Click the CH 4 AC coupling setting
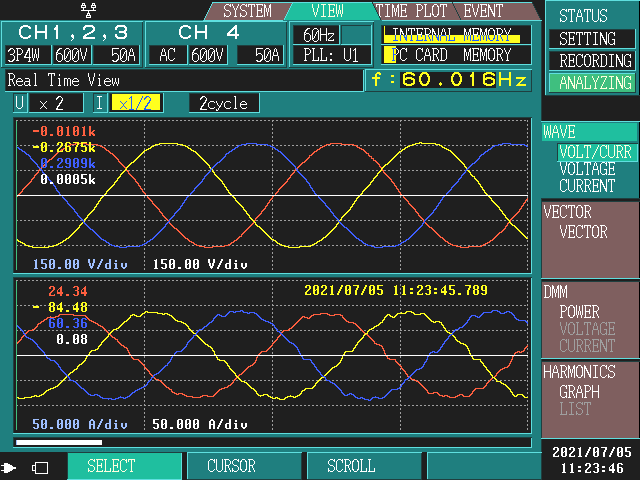Viewport: 640px width, 480px height. point(168,55)
